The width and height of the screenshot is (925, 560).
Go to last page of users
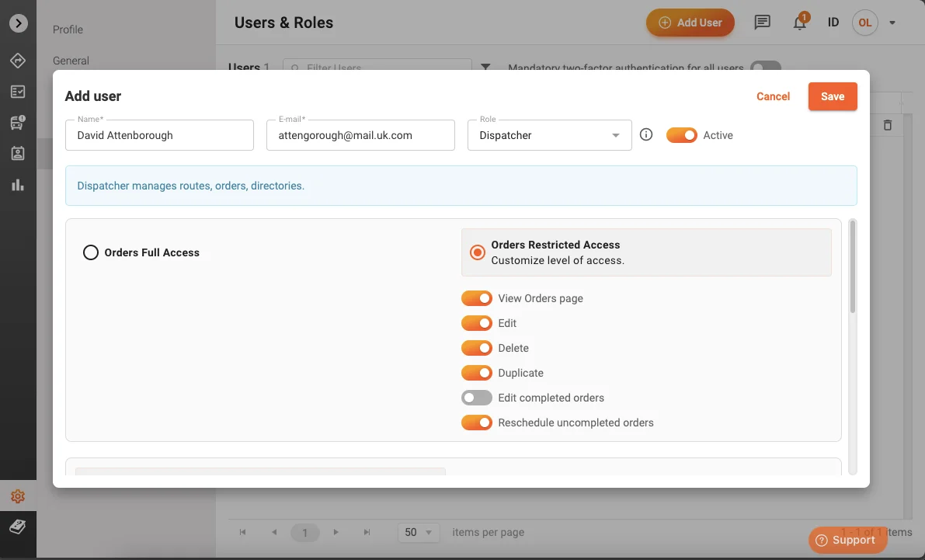(367, 532)
